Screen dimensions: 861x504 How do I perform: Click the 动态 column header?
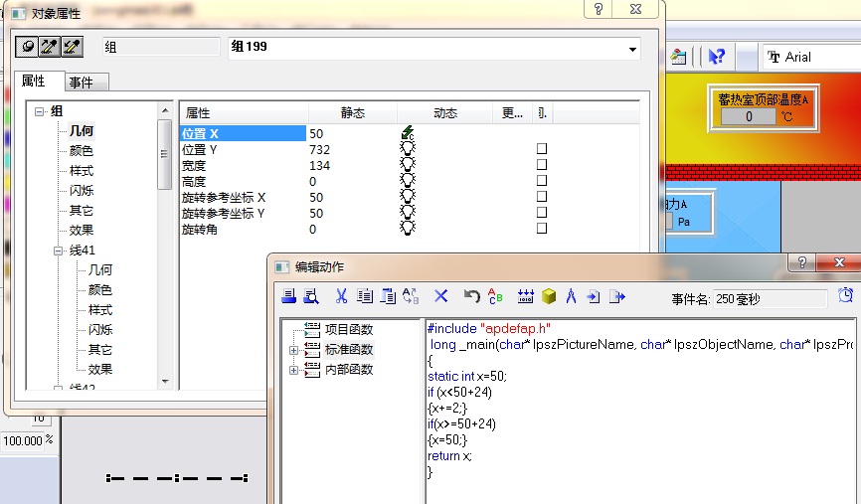pyautogui.click(x=444, y=113)
